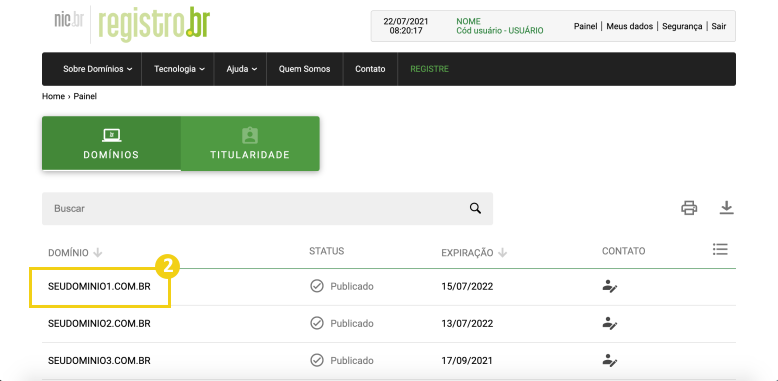This screenshot has height=381, width=778.
Task: Edit contact for SEUDOMINIO1.COM.BR
Action: (x=609, y=286)
